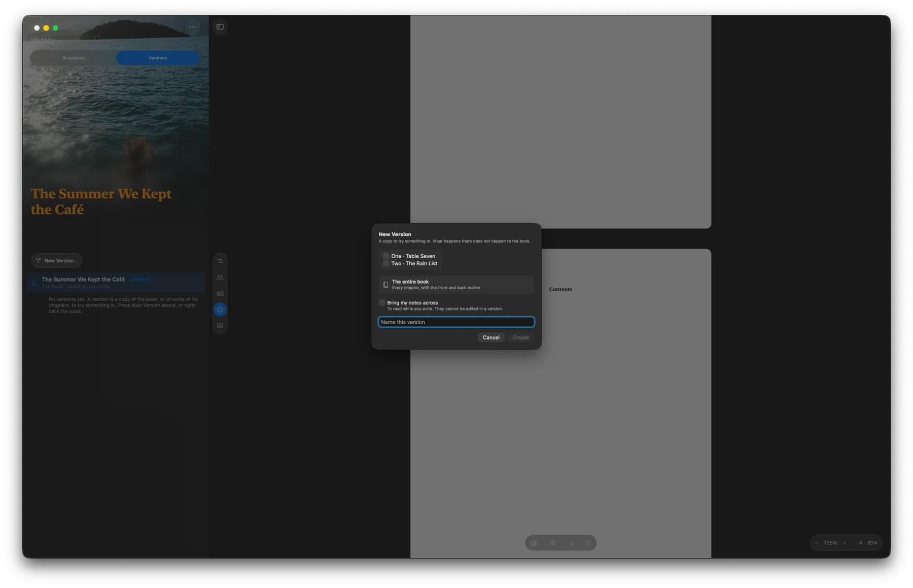Zoom out with the minus button
The width and height of the screenshot is (913, 588).
pyautogui.click(x=816, y=543)
